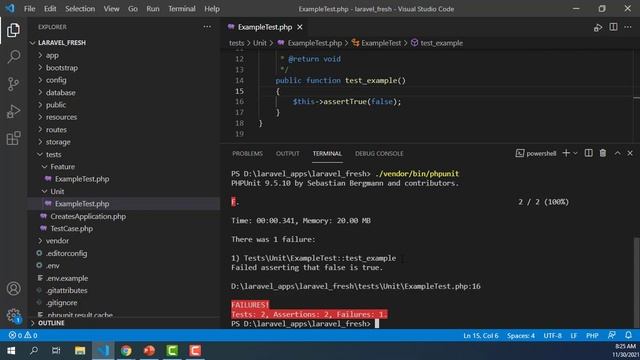This screenshot has width=640, height=360.
Task: Open Chrome from the Windows taskbar
Action: 126,351
